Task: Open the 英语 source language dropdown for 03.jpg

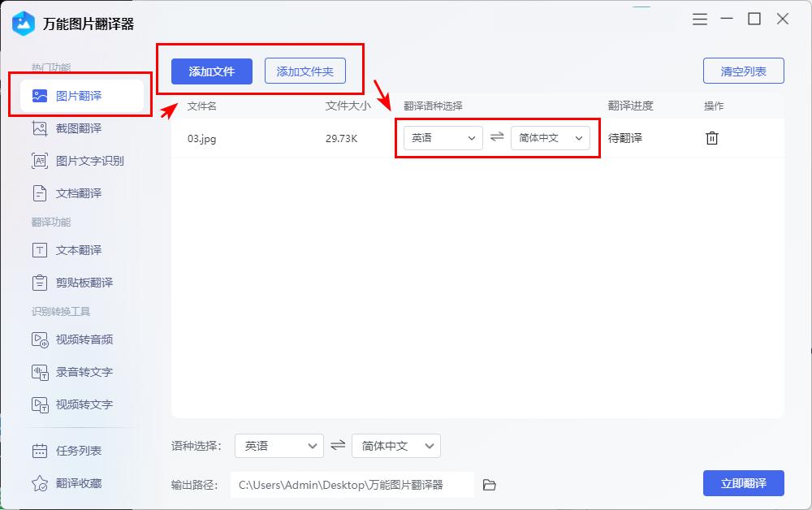Action: point(443,138)
